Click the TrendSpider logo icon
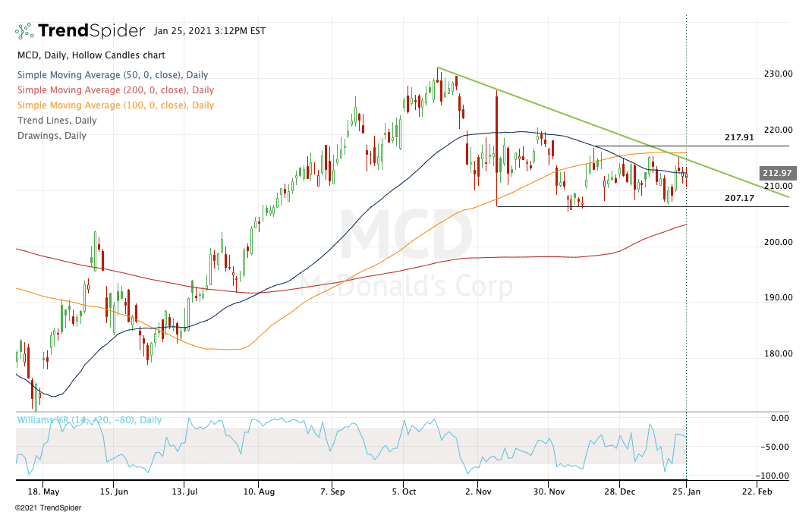This screenshot has width=812, height=515. pos(24,31)
